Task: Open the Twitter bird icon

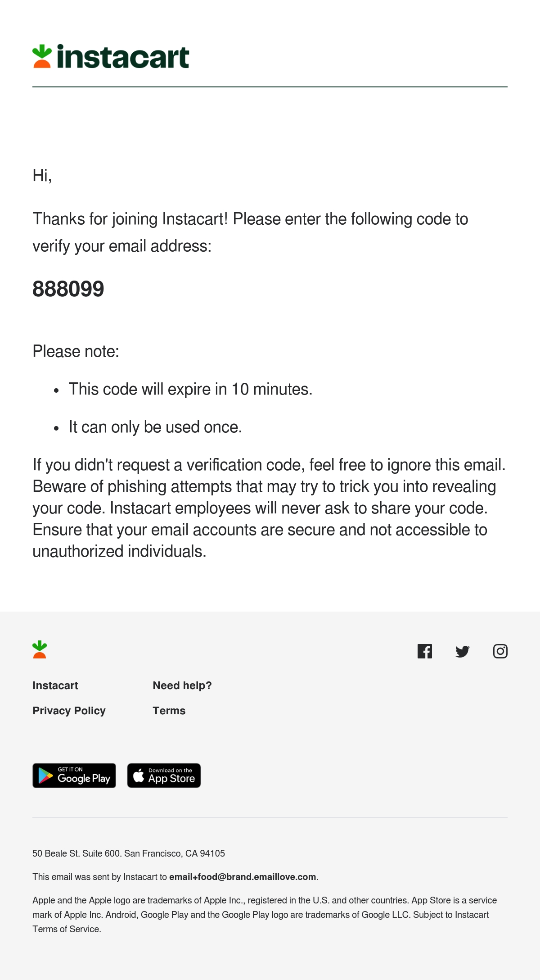Action: (x=462, y=651)
